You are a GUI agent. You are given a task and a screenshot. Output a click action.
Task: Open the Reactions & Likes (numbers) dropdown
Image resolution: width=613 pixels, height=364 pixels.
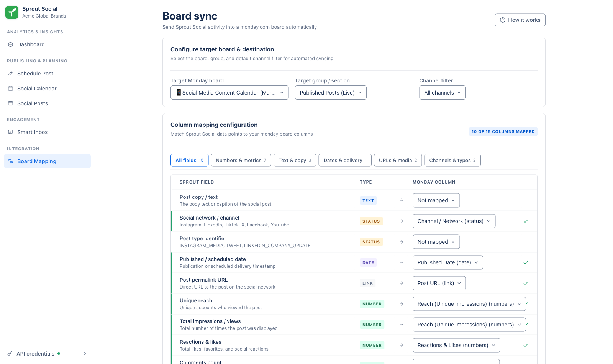click(456, 345)
